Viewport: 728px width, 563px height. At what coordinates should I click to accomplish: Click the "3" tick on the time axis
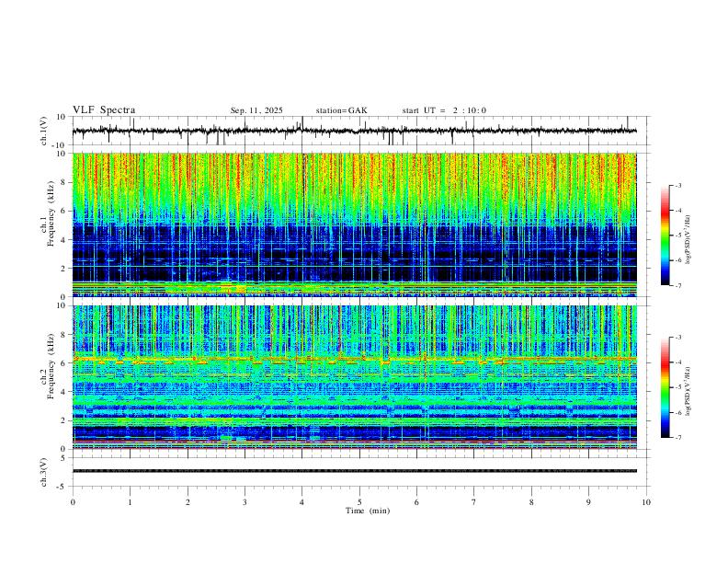(x=245, y=502)
